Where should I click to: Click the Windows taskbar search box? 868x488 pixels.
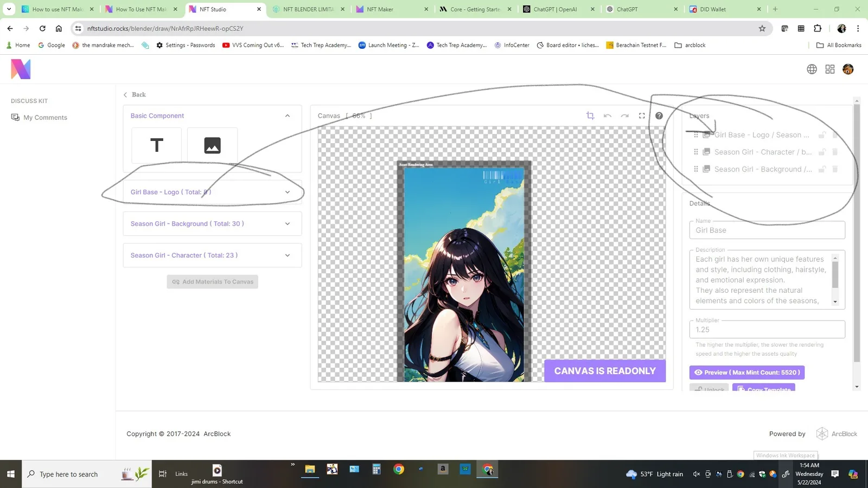pos(87,474)
